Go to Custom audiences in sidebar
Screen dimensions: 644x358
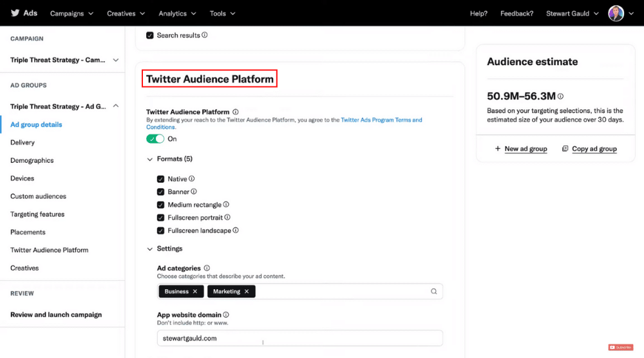38,196
